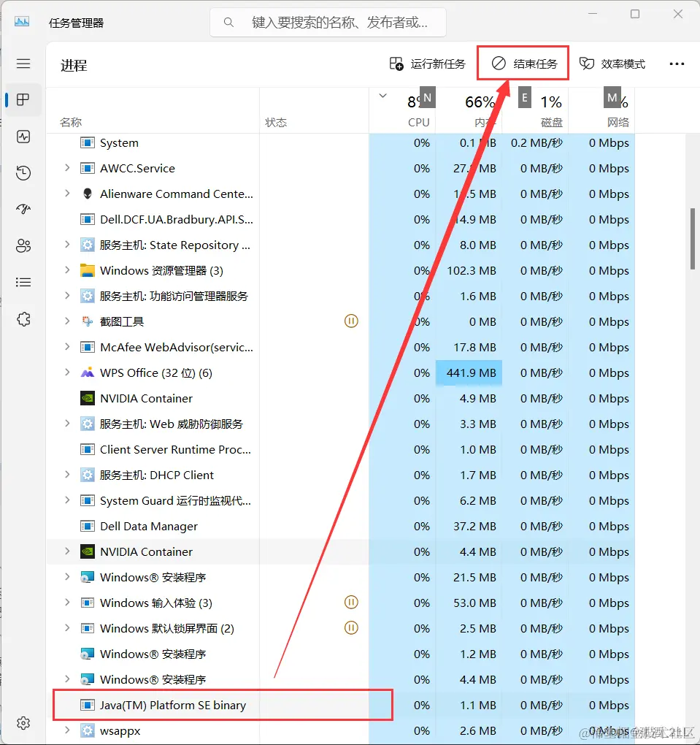
Task: Expand 服务主机: State Repository group
Action: click(67, 245)
